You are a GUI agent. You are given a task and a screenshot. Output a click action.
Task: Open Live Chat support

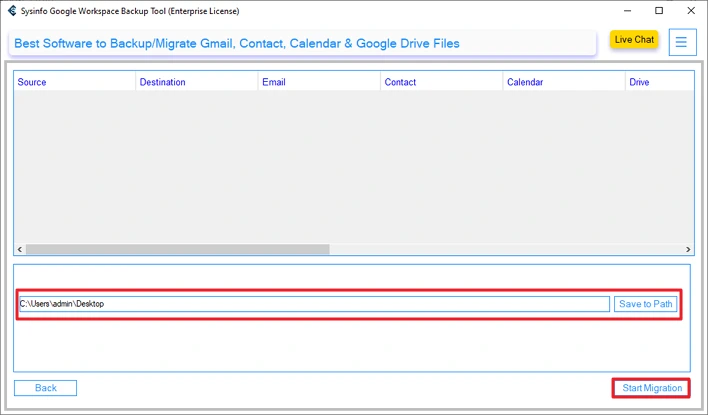coord(634,40)
